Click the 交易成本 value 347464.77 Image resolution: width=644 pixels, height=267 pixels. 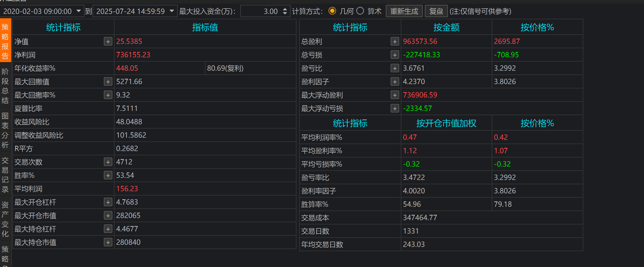pos(420,218)
